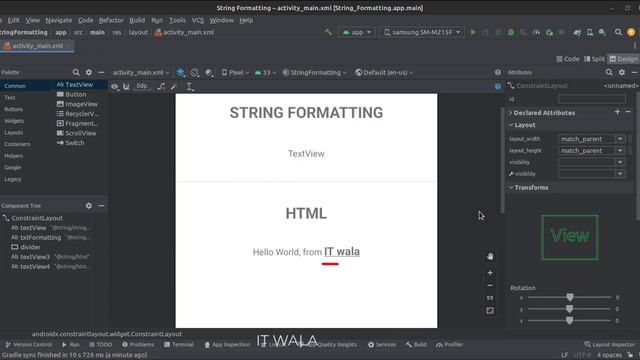Minimize the Palette panel
Viewport: 640px width, 360px height.
(101, 72)
